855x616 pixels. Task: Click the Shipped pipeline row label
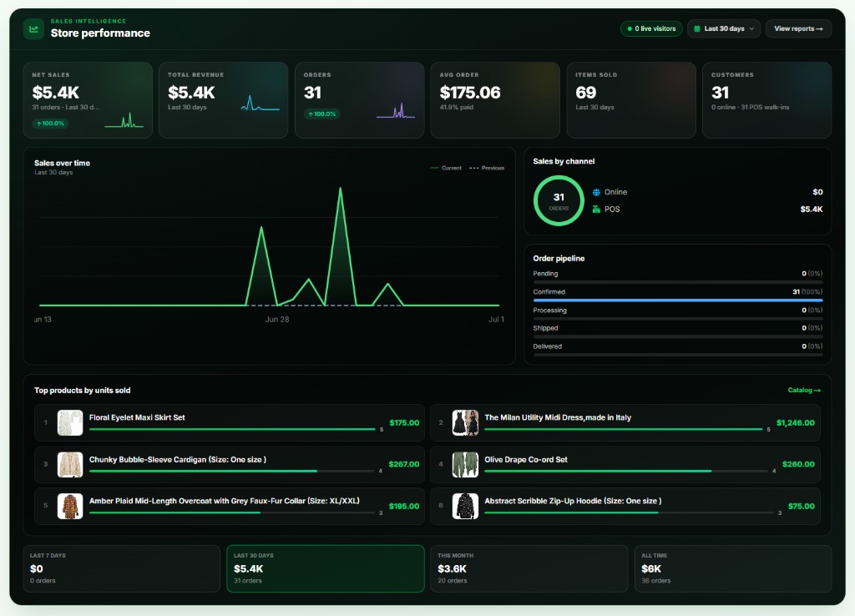point(545,328)
